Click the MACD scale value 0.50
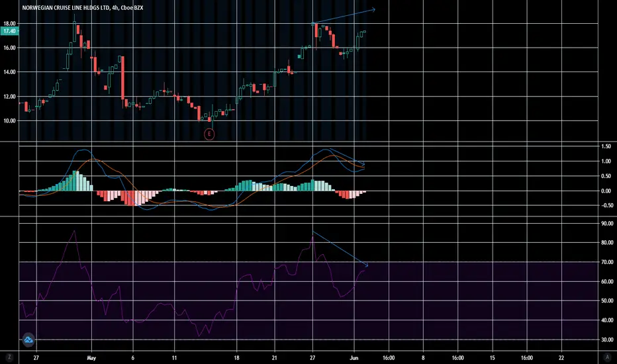Viewport: 617px width, 364px height. (x=606, y=176)
